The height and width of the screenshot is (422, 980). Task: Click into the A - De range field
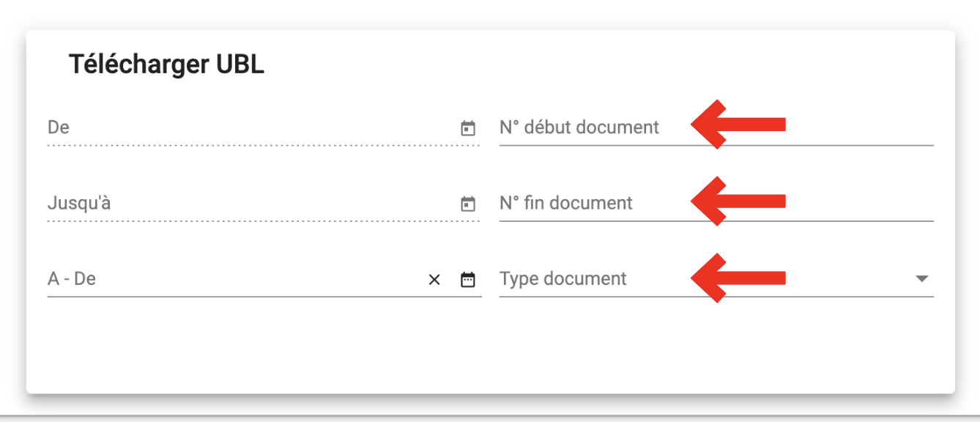234,279
